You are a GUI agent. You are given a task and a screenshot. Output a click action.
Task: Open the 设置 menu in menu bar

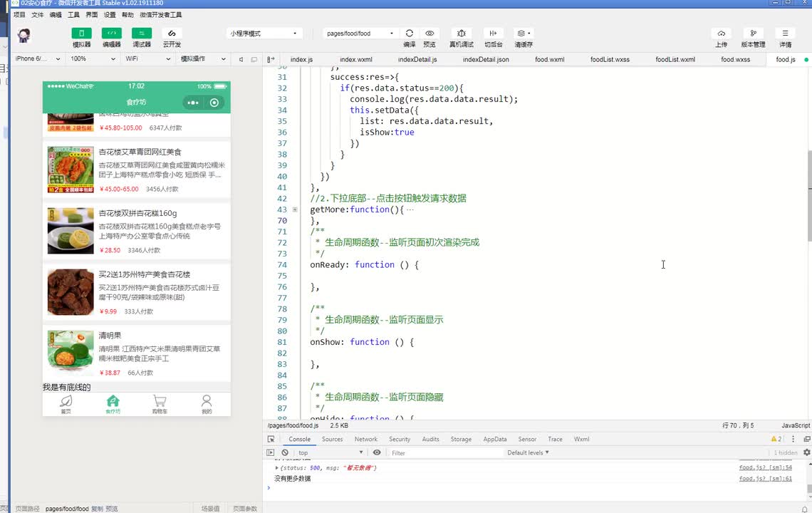click(x=110, y=14)
